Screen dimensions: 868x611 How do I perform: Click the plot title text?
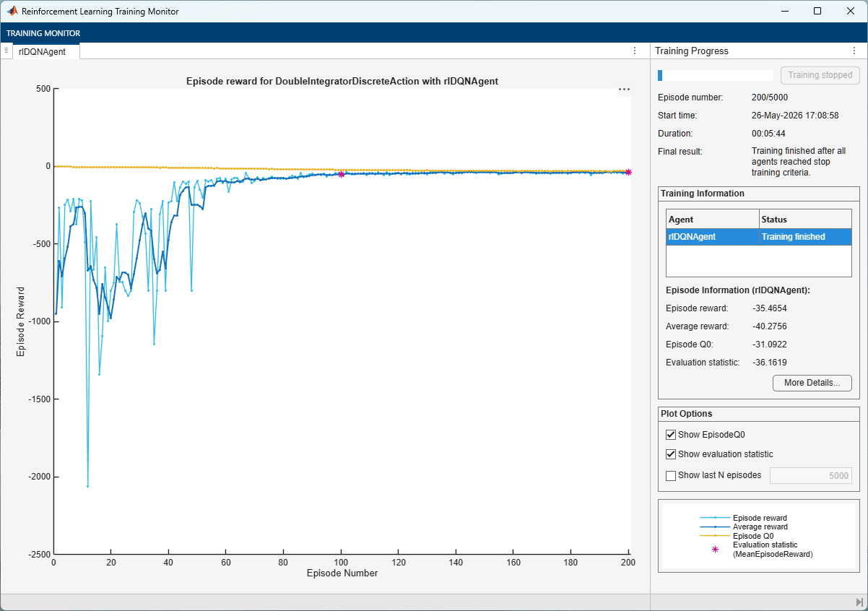click(342, 81)
